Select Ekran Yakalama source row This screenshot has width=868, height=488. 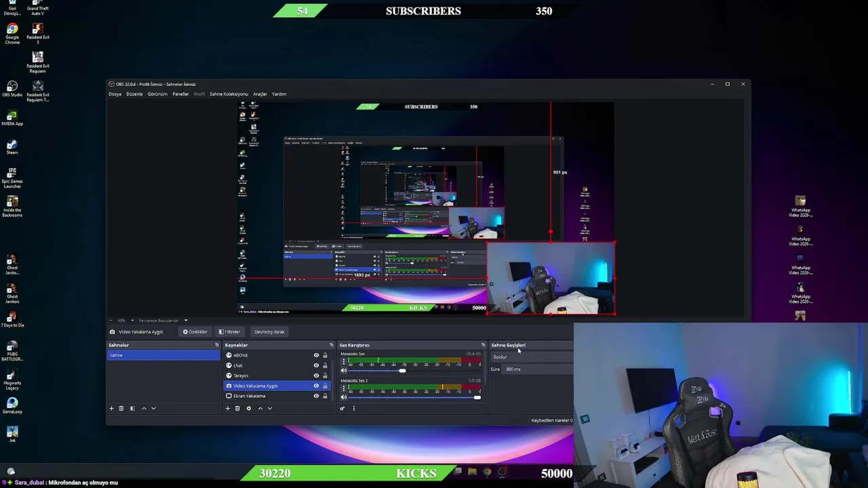coord(277,396)
